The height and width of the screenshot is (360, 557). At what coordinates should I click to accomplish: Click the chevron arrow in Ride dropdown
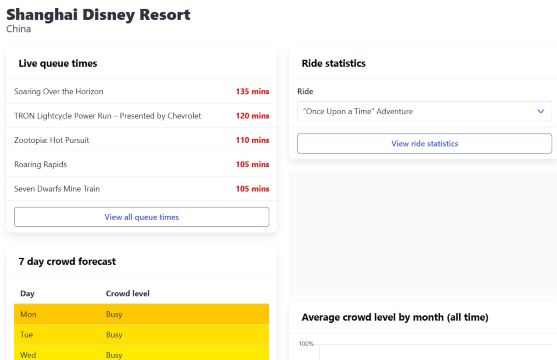coord(541,111)
